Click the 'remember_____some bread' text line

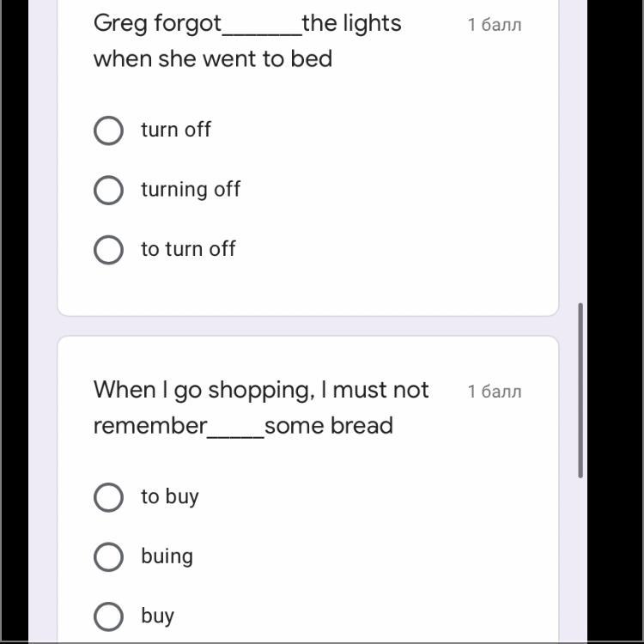pyautogui.click(x=243, y=426)
